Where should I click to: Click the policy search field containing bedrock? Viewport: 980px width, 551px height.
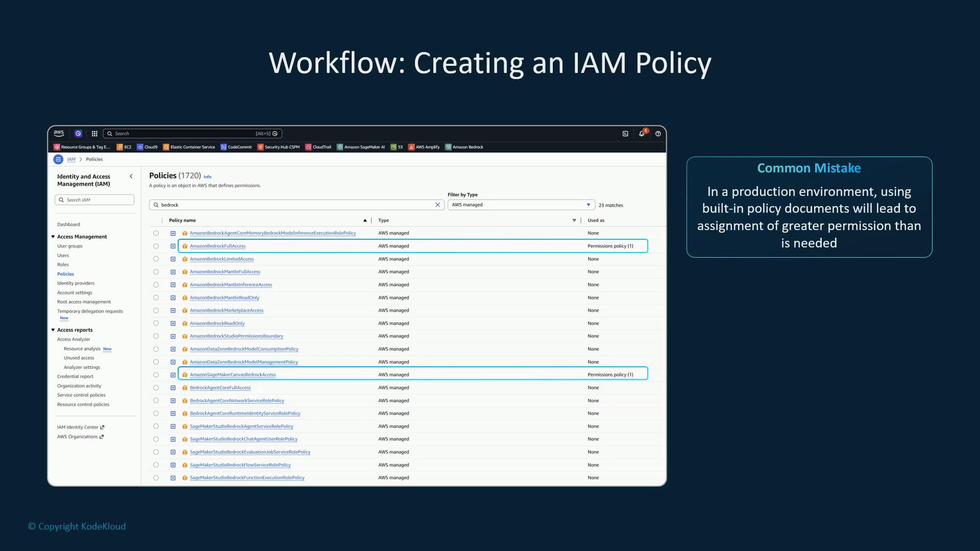click(297, 205)
